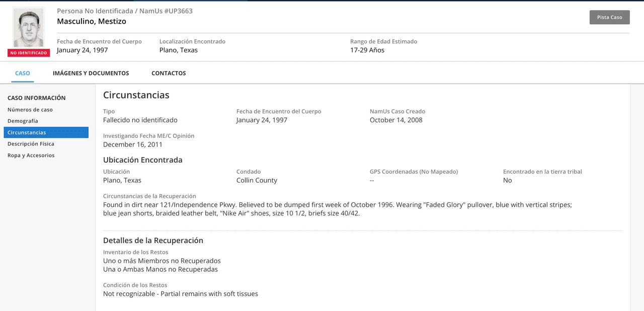
Task: Open the CONTACTOS tab
Action: click(x=169, y=73)
